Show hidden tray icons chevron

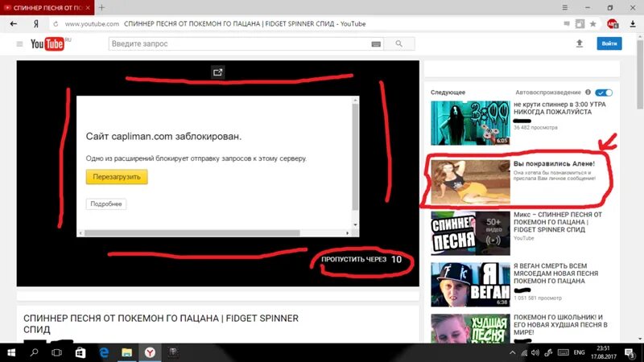tap(512, 352)
